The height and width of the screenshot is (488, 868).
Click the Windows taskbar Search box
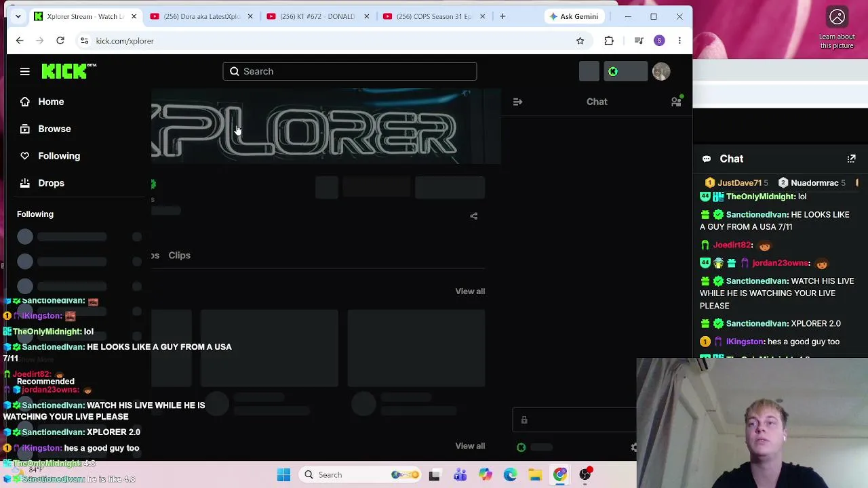(359, 474)
